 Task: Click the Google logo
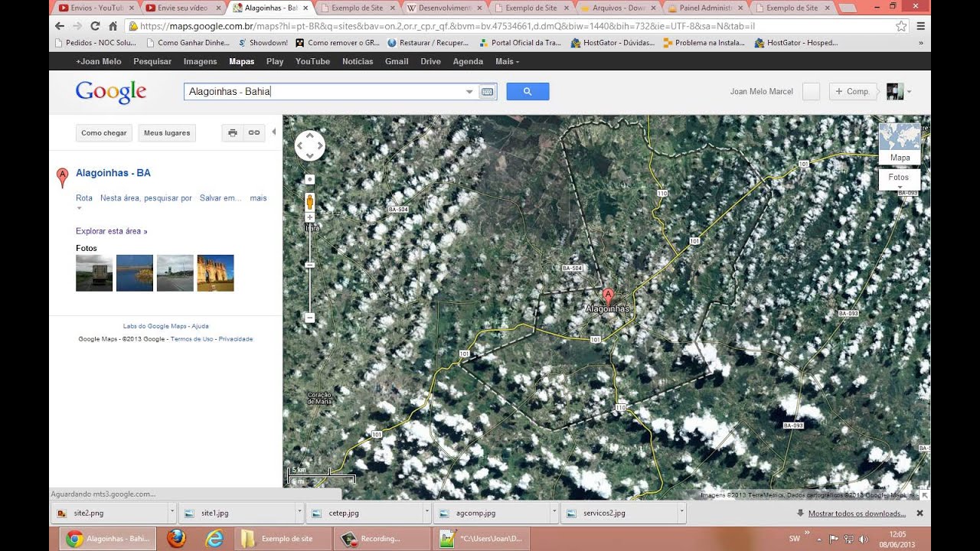click(111, 93)
